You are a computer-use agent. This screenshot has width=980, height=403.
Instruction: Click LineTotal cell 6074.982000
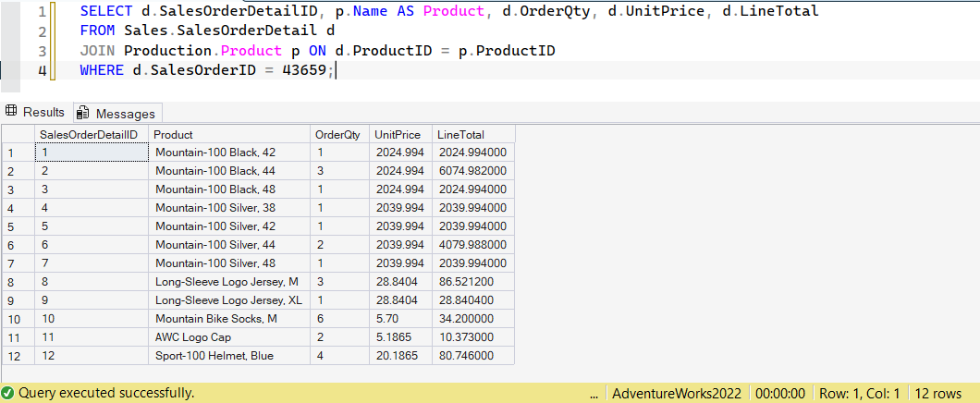[473, 171]
